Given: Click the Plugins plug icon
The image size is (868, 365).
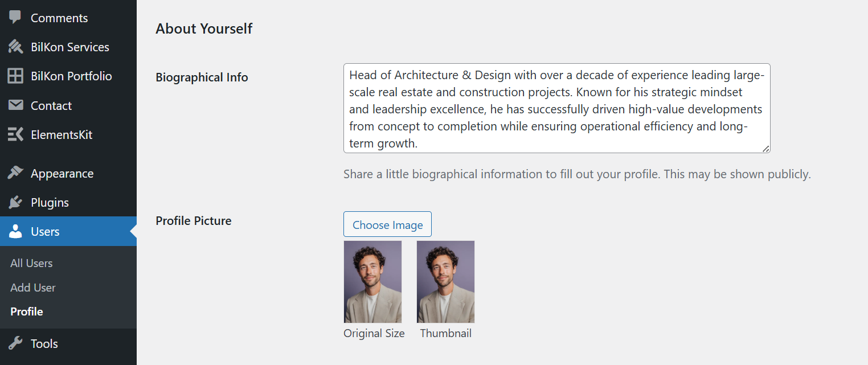Looking at the screenshot, I should (x=15, y=202).
